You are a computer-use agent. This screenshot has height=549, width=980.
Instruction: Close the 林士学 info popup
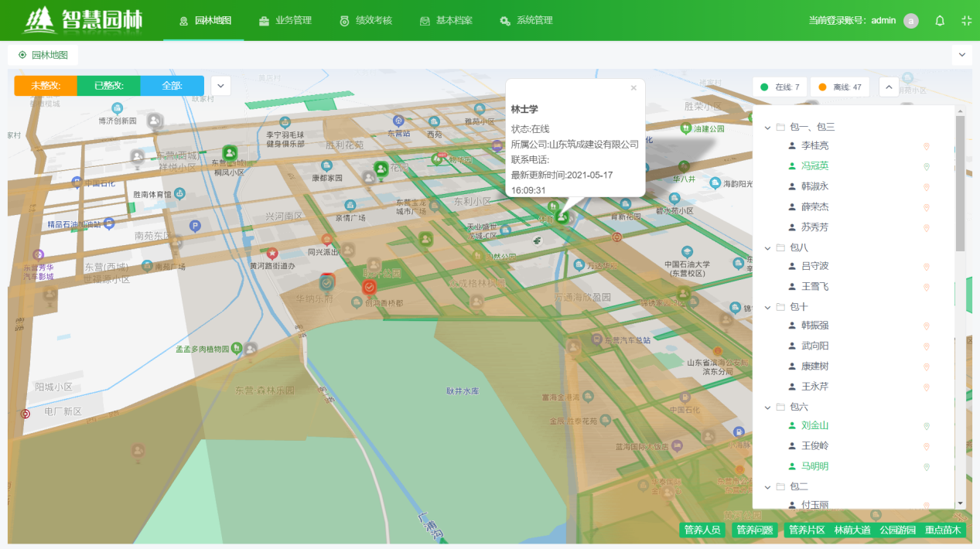coord(633,88)
